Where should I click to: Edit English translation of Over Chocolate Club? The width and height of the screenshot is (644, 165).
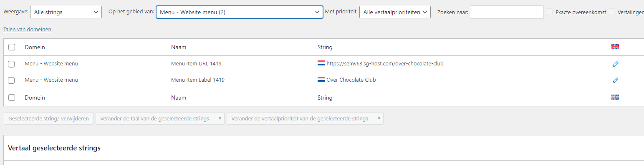615,80
